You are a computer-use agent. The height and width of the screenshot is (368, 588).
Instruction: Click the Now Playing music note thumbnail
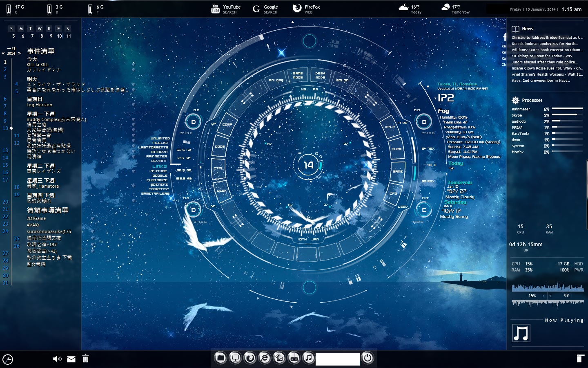[x=521, y=333]
